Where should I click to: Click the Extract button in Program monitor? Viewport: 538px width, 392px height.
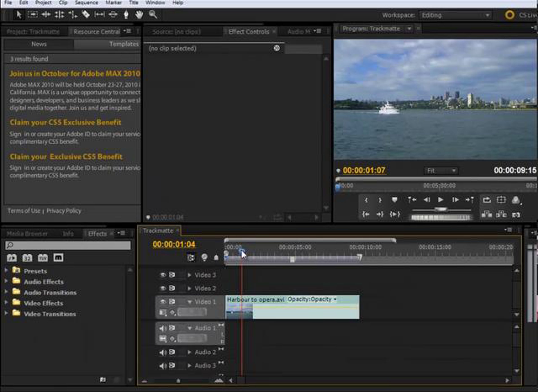pyautogui.click(x=501, y=214)
